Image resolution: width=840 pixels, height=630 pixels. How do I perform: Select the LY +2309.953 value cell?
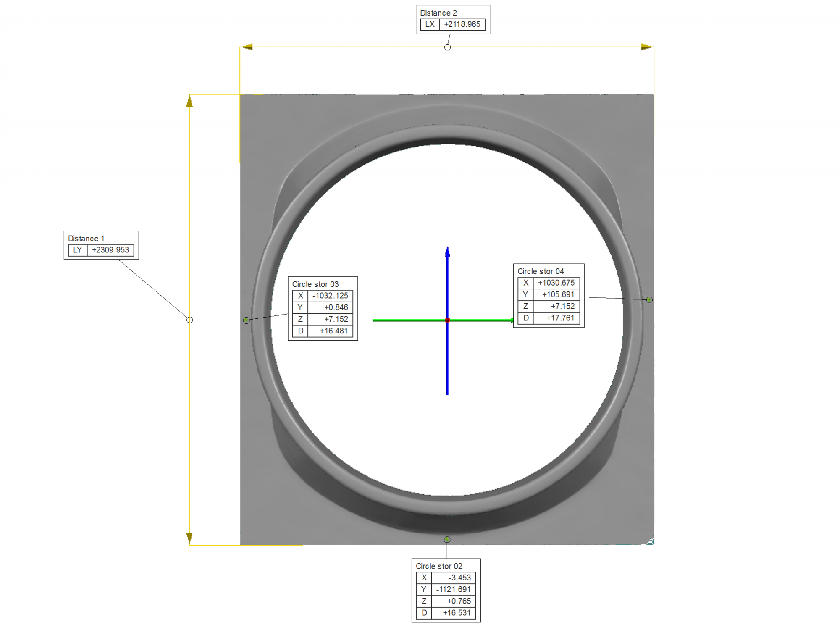pos(110,250)
